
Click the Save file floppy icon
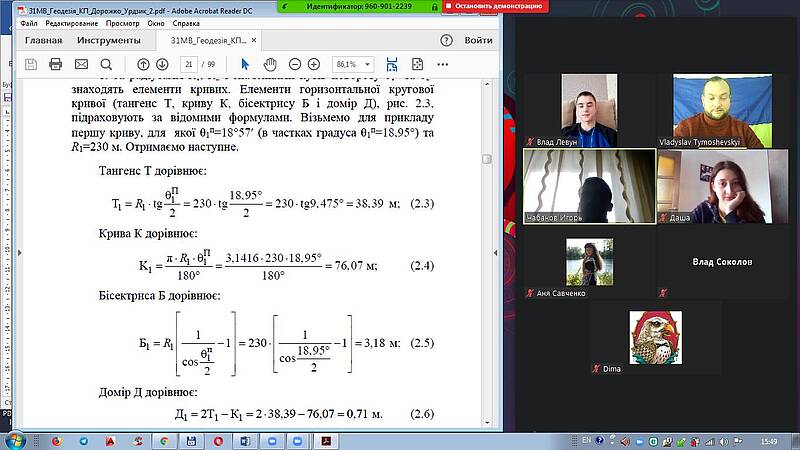pyautogui.click(x=31, y=64)
